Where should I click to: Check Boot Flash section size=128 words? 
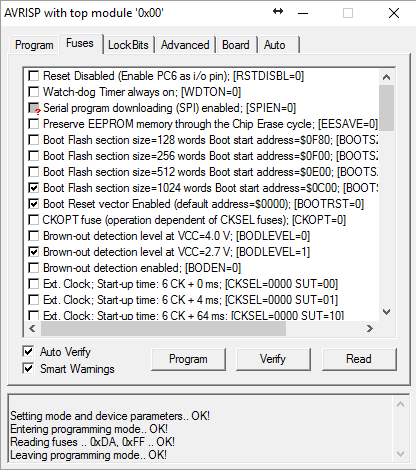tap(34, 140)
